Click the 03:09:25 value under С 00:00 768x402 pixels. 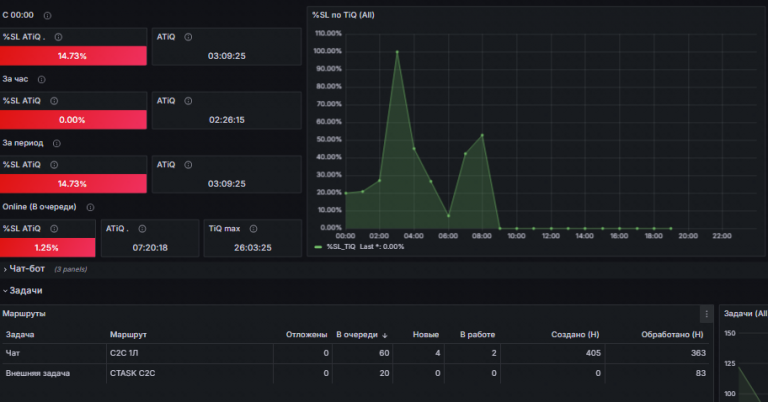click(227, 56)
